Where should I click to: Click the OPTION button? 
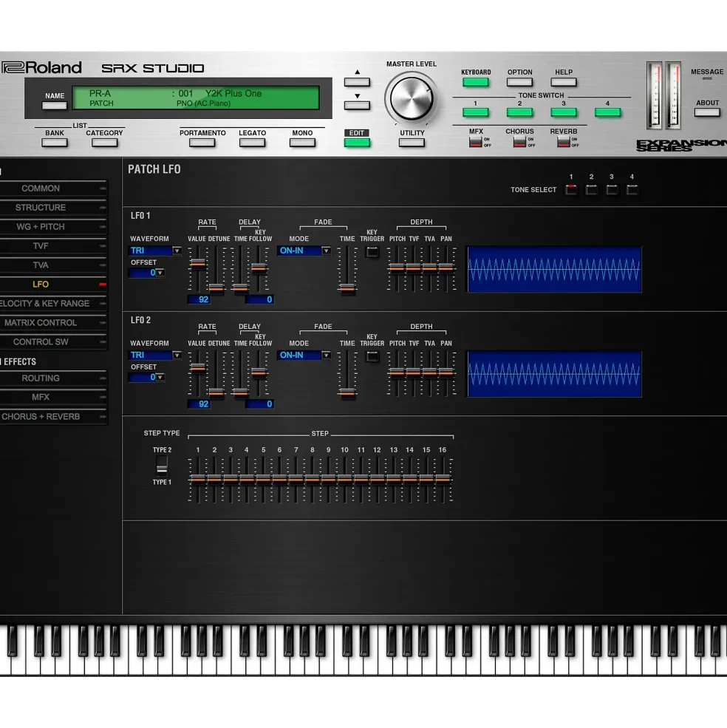[x=519, y=83]
